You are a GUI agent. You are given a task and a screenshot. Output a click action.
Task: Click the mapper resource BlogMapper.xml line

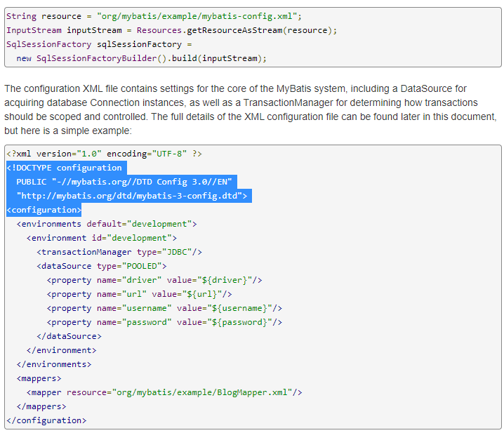coord(164,392)
